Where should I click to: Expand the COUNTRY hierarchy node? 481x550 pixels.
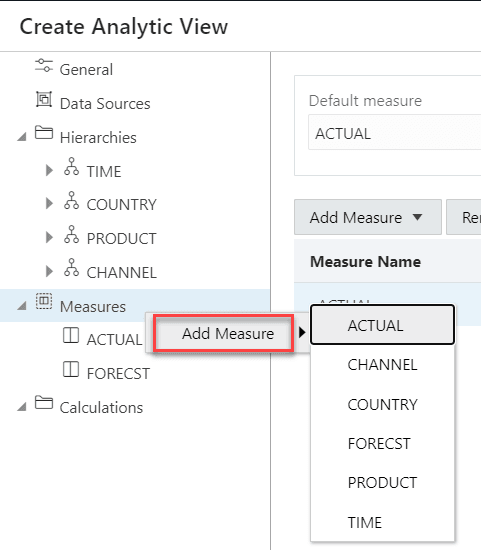click(x=49, y=203)
